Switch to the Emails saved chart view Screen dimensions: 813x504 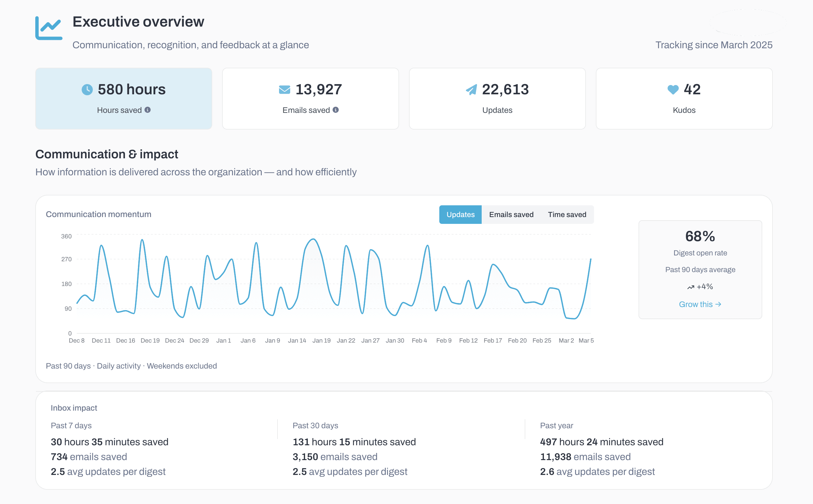point(511,214)
